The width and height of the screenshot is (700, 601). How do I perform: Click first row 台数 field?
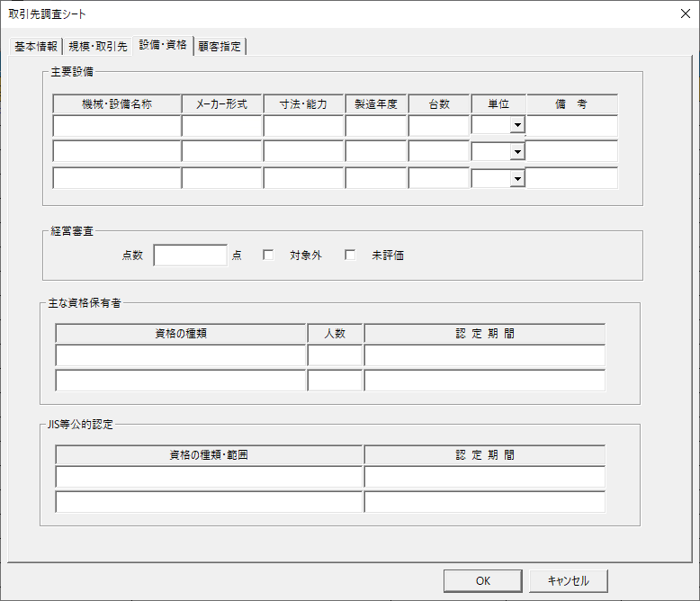click(439, 126)
